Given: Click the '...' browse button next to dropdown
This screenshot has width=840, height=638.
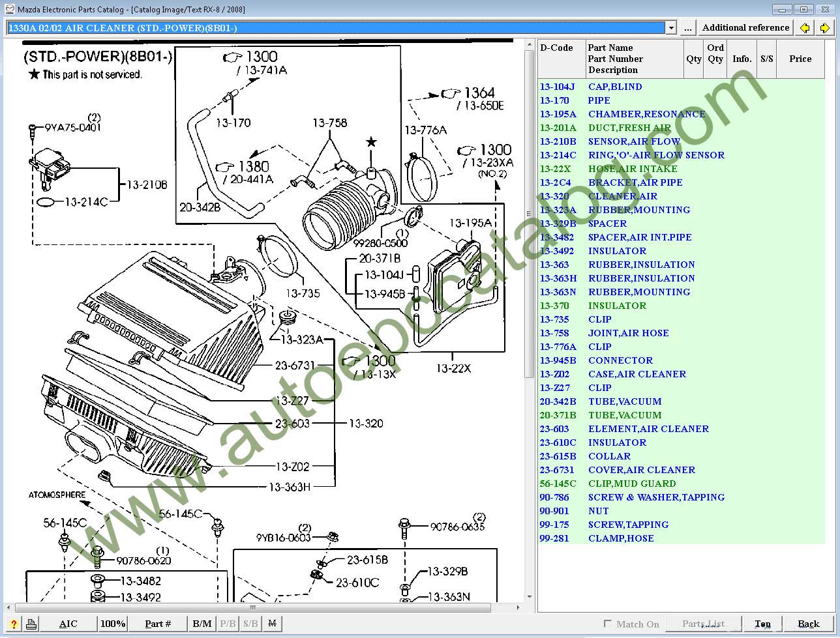Looking at the screenshot, I should click(x=687, y=28).
